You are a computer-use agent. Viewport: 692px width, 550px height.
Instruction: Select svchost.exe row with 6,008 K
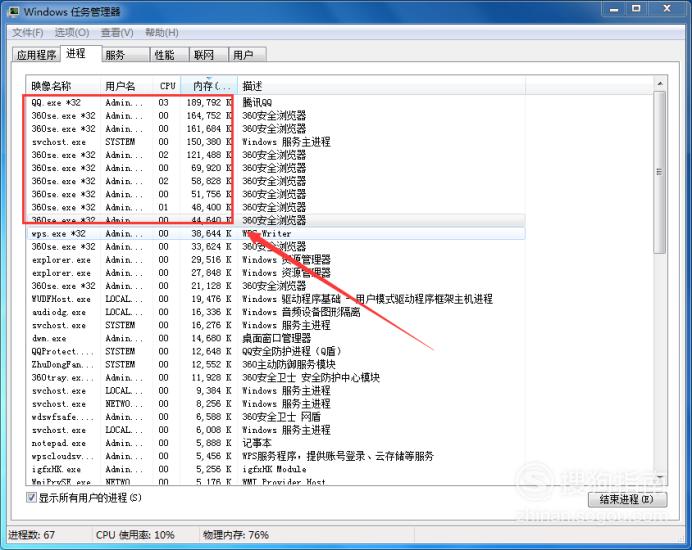(x=276, y=430)
